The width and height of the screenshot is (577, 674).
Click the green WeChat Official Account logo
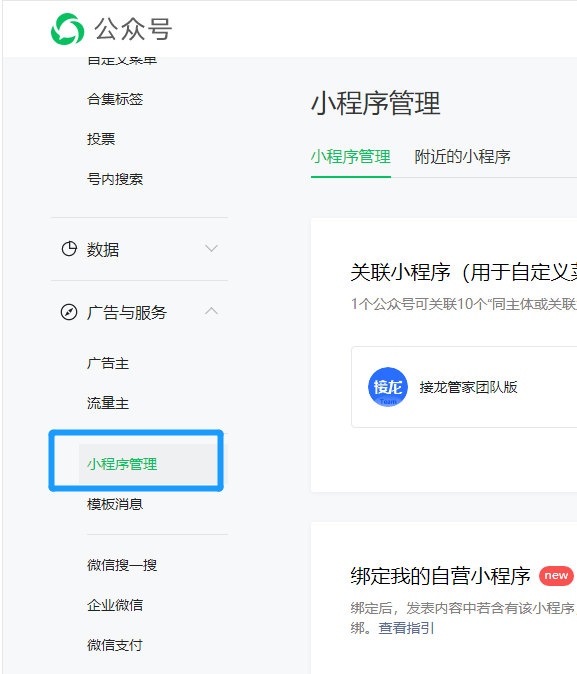point(68,29)
